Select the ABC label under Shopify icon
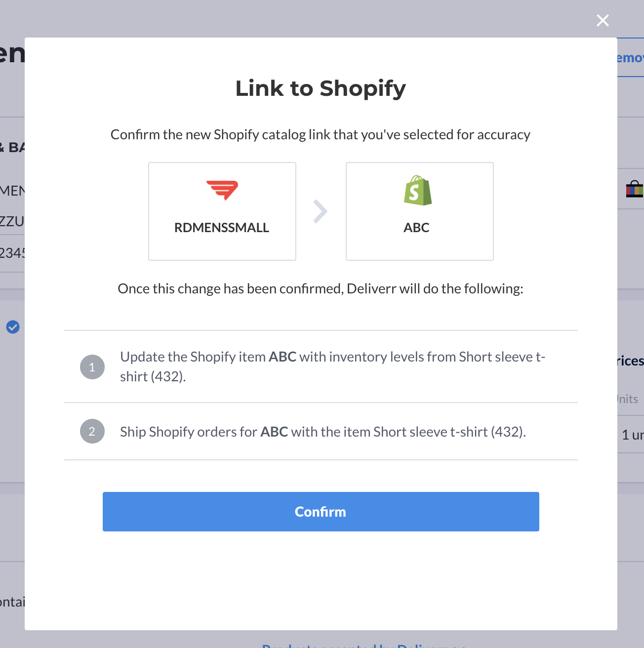This screenshot has width=644, height=648. 416,228
